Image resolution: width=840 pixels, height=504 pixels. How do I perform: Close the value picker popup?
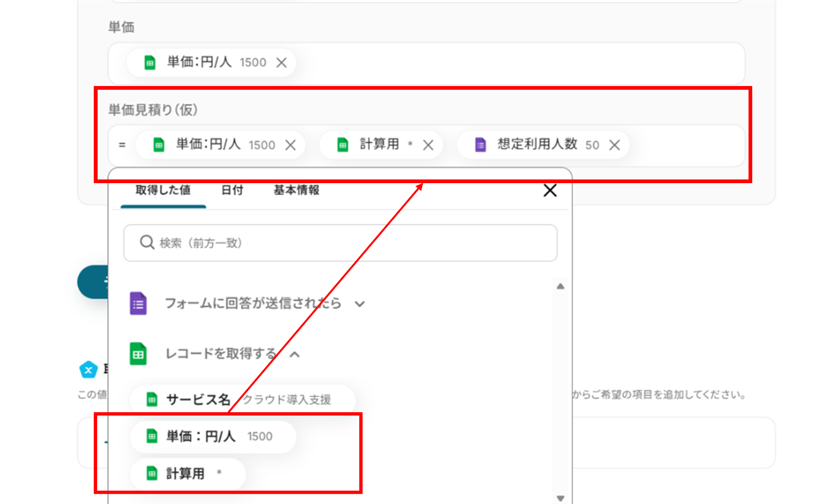(x=550, y=191)
